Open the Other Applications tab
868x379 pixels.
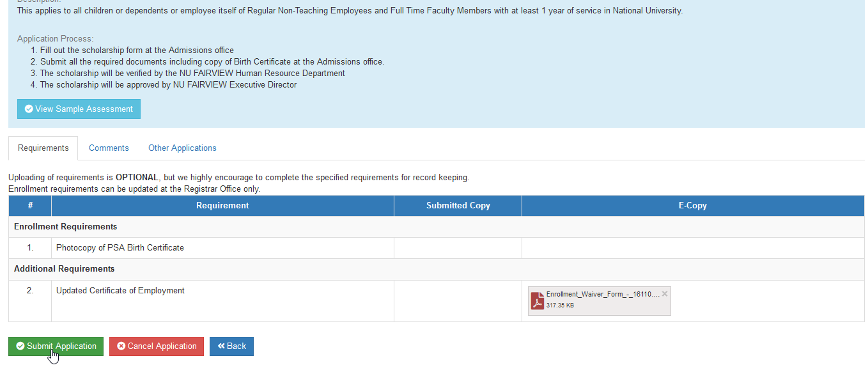tap(182, 148)
